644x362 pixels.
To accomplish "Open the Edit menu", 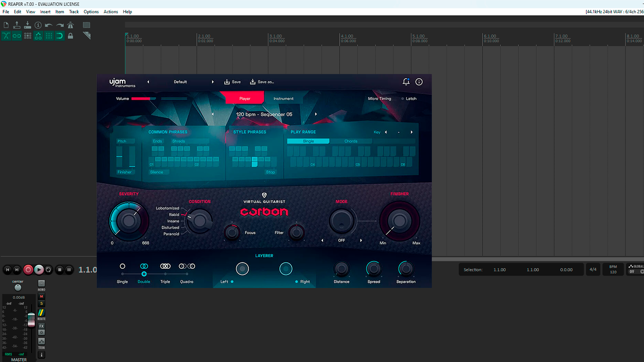I will click(17, 12).
